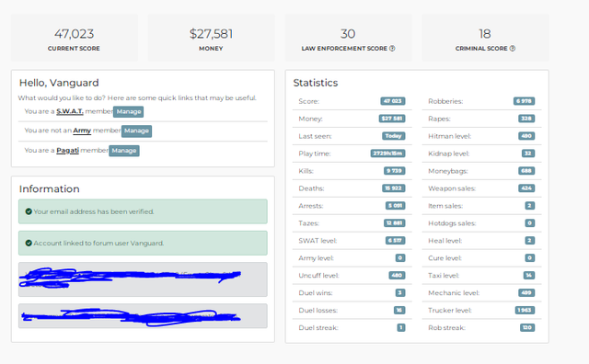Click the Statistics heading
The image size is (589, 364).
[x=316, y=83]
